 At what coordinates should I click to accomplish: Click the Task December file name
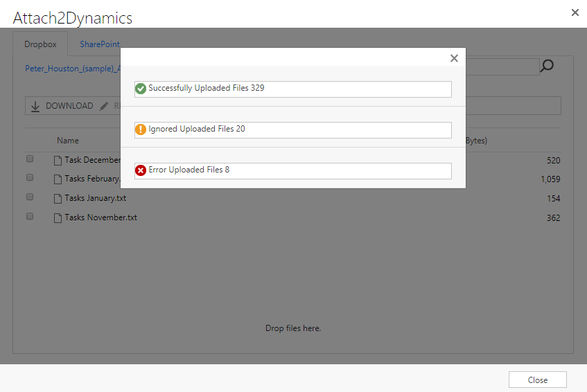coord(92,160)
